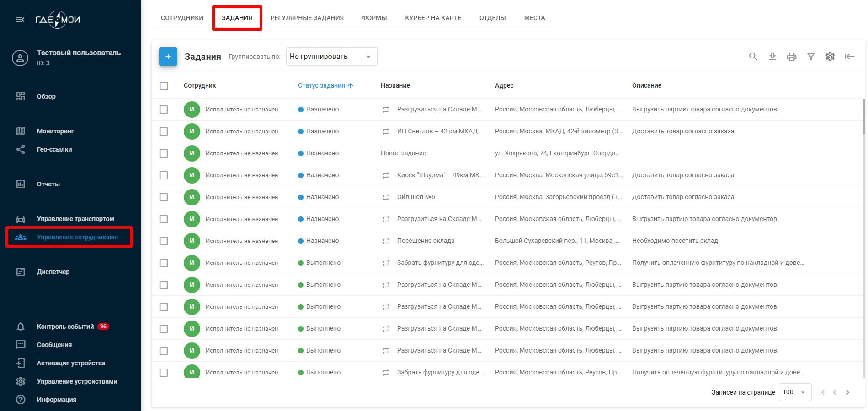868x411 pixels.
Task: Select the checkbox for 'Посещение склада' row
Action: pos(164,241)
